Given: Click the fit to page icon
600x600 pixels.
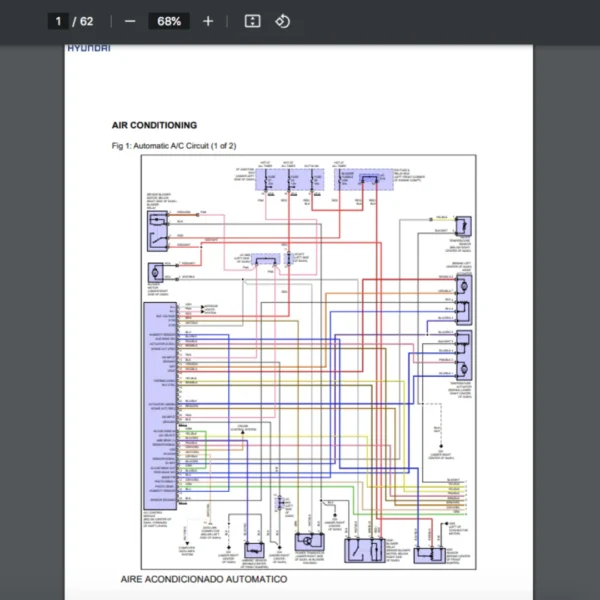Looking at the screenshot, I should tap(253, 21).
